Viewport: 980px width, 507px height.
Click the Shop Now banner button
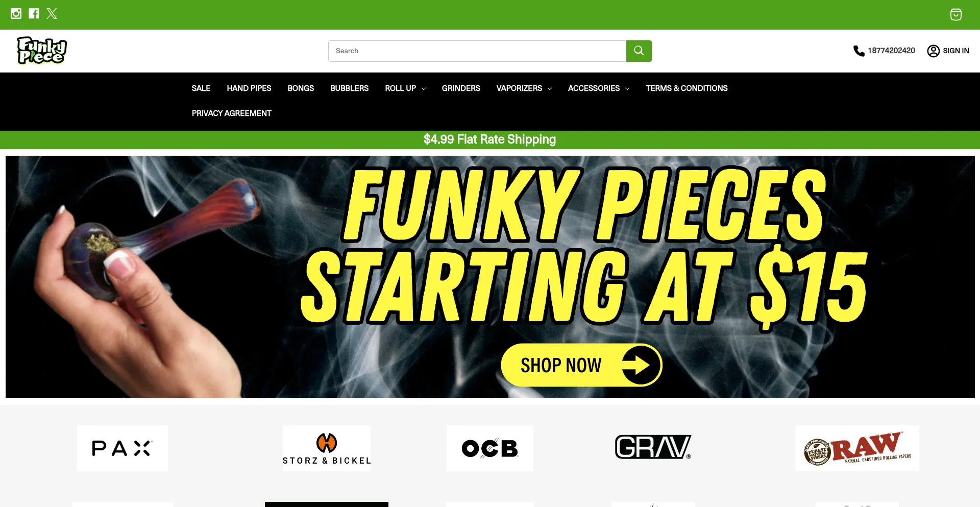[x=581, y=365]
